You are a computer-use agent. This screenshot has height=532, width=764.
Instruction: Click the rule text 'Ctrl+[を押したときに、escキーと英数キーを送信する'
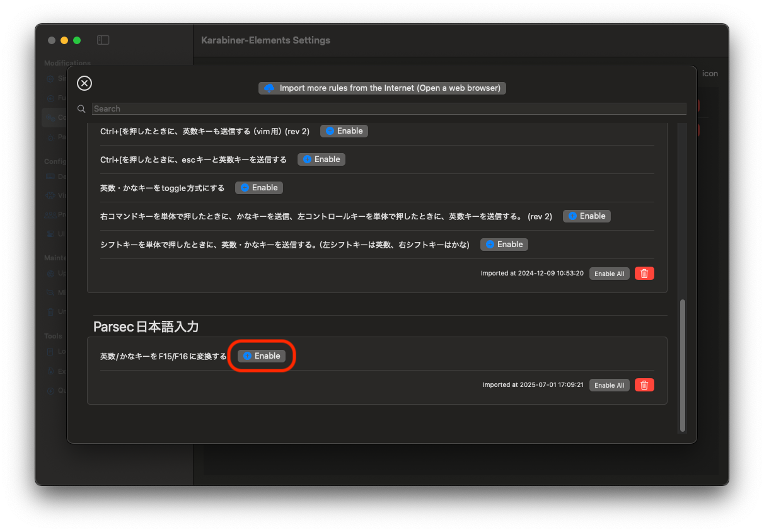pos(194,159)
